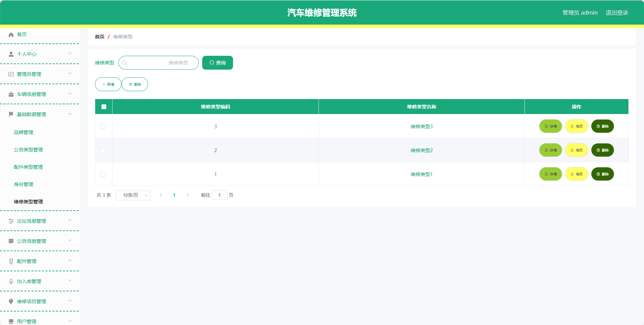
Task: Open 详情 for 维修类型1
Action: (x=551, y=174)
